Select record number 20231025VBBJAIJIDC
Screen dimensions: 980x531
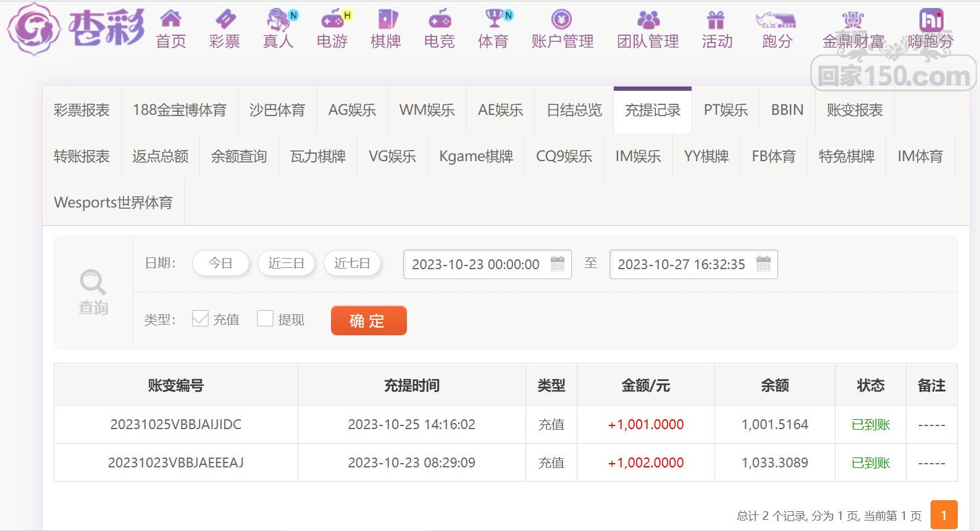(x=176, y=424)
